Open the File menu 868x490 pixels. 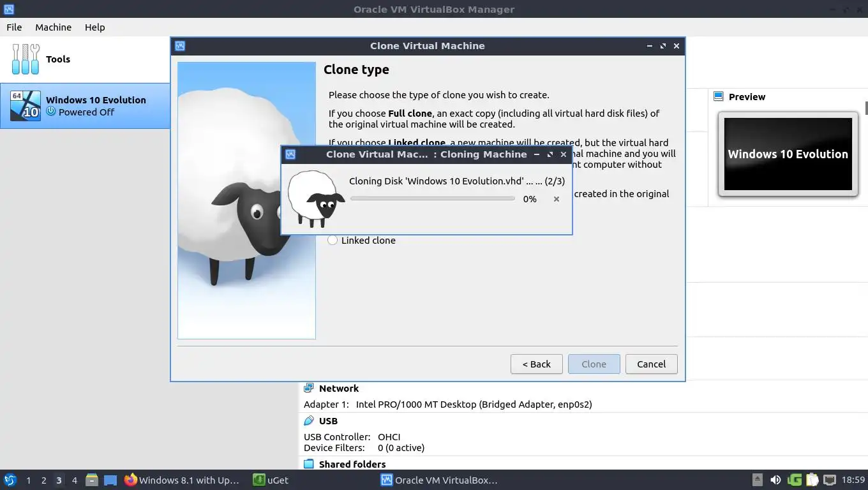[14, 27]
